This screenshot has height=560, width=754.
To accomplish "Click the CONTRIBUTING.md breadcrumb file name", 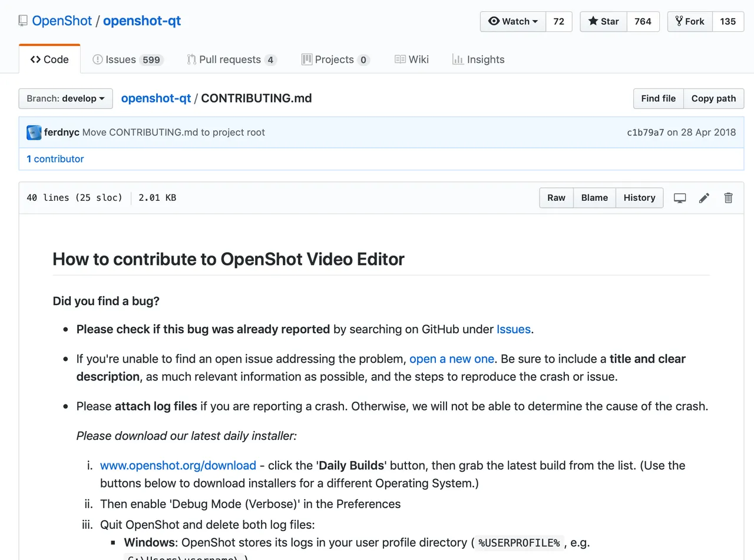I will [256, 98].
